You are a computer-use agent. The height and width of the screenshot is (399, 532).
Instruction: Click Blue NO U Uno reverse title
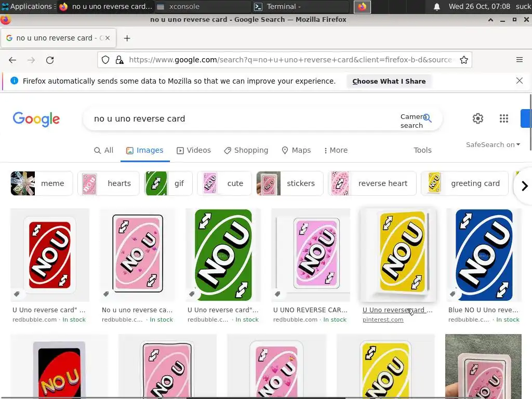click(x=483, y=310)
